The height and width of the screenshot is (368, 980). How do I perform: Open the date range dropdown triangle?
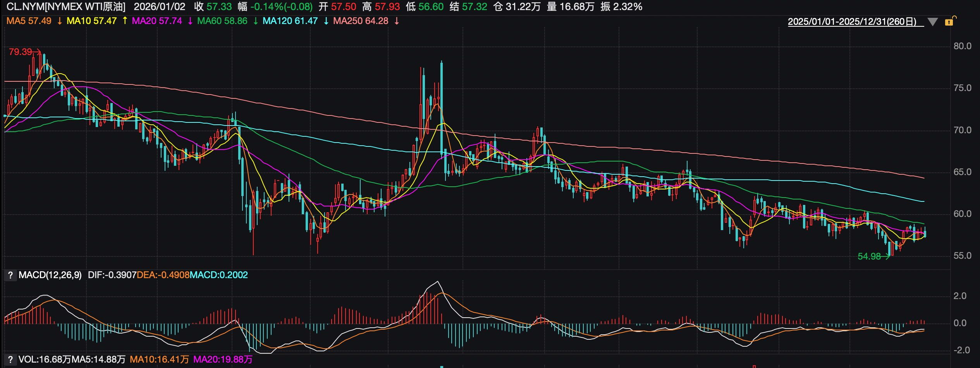[x=933, y=22]
